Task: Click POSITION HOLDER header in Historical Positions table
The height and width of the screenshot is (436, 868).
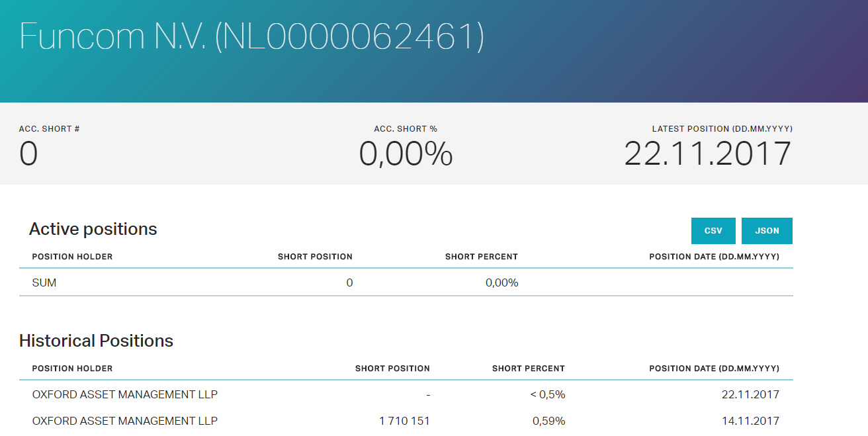Action: [72, 369]
